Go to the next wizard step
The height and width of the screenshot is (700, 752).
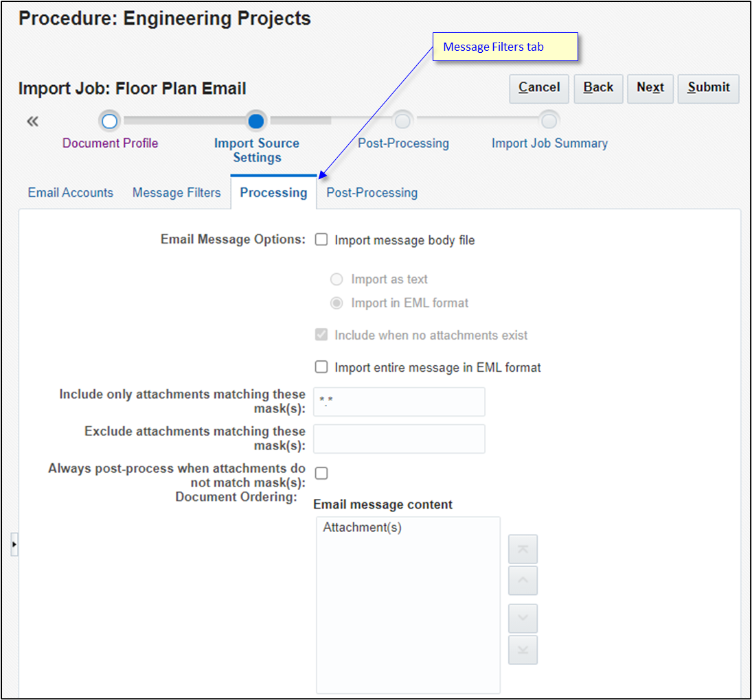pos(650,88)
